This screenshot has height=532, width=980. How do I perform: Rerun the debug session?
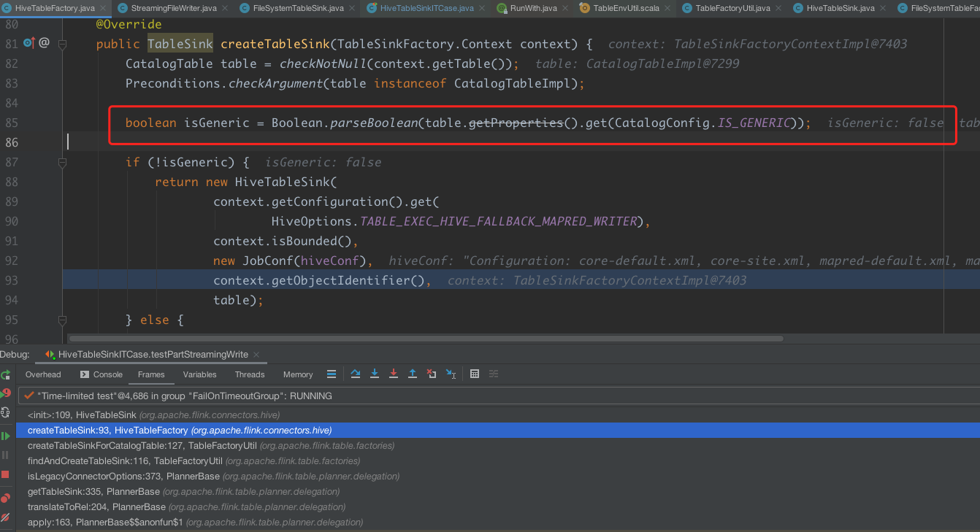point(5,375)
